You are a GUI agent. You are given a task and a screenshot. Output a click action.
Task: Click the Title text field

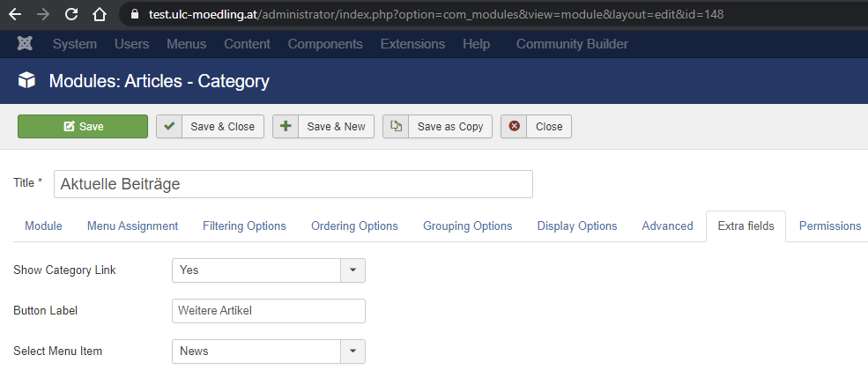(x=293, y=184)
